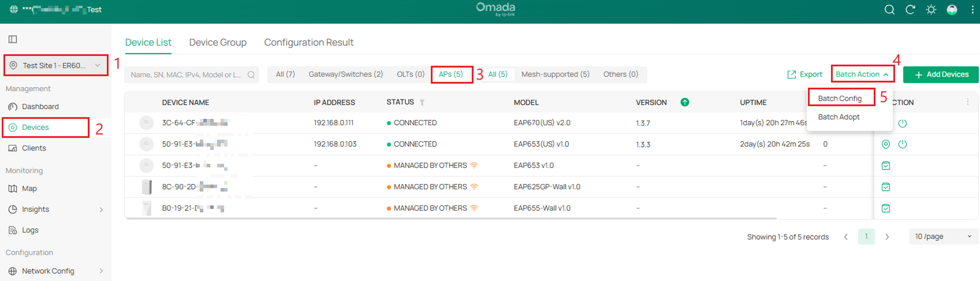
Task: Click the global search magnifier icon
Action: pos(889,10)
